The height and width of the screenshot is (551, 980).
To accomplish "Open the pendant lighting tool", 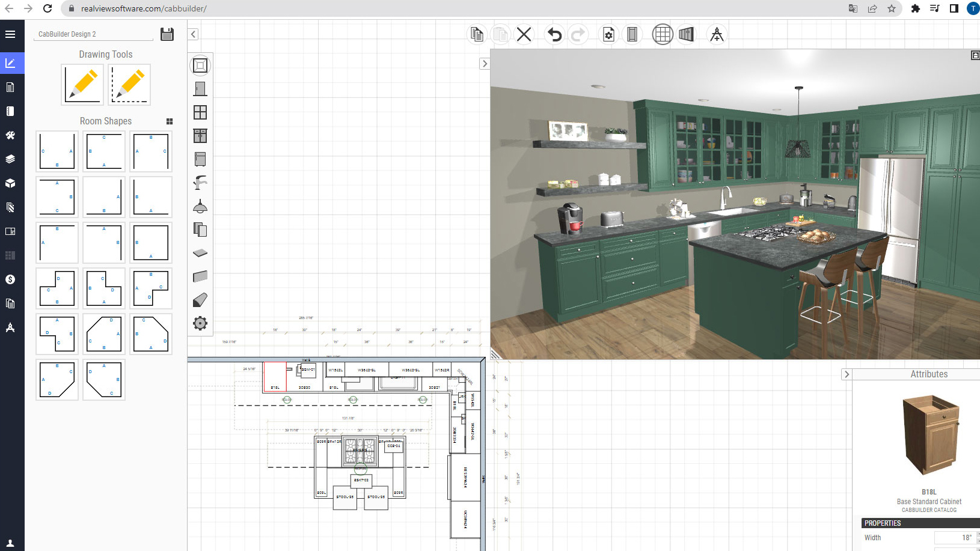I will click(x=200, y=207).
